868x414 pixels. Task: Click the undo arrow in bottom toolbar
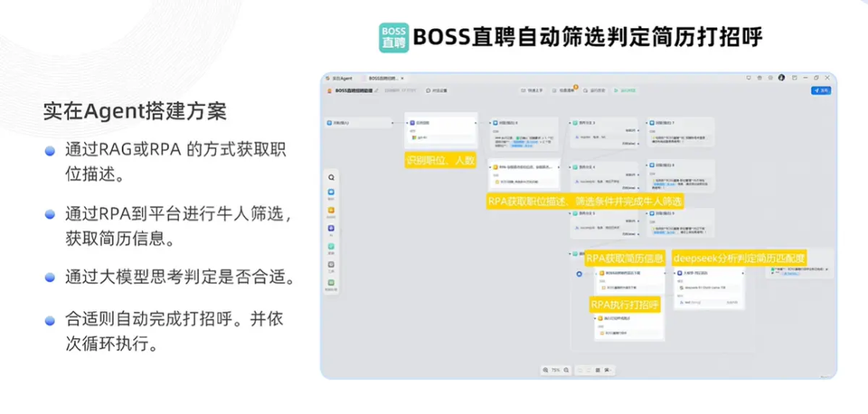pos(580,371)
